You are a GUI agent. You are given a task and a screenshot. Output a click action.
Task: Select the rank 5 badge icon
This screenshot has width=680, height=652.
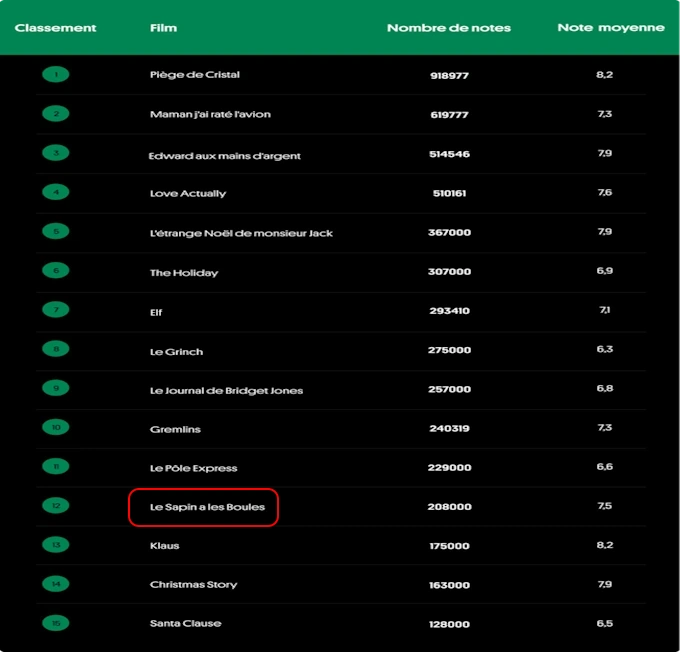56,232
